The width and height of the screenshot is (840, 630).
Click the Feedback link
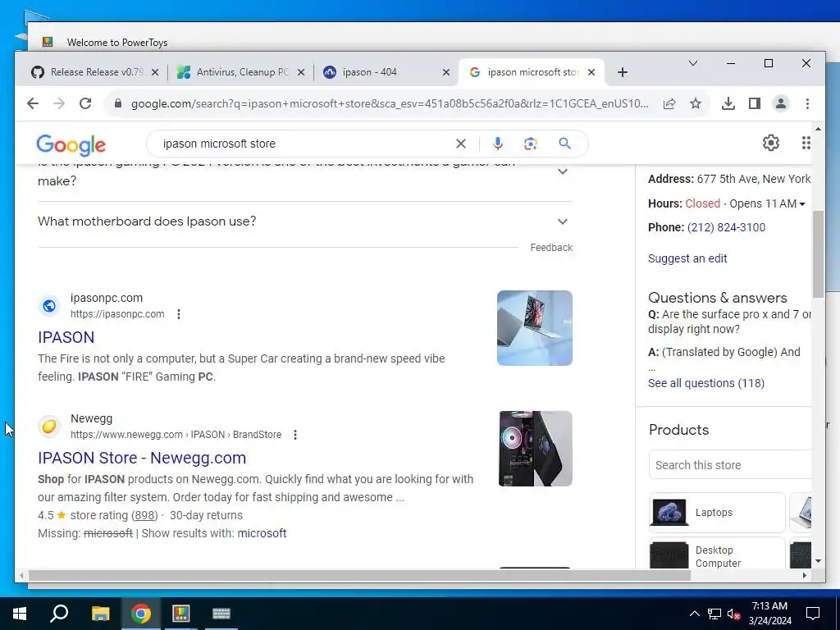click(551, 248)
